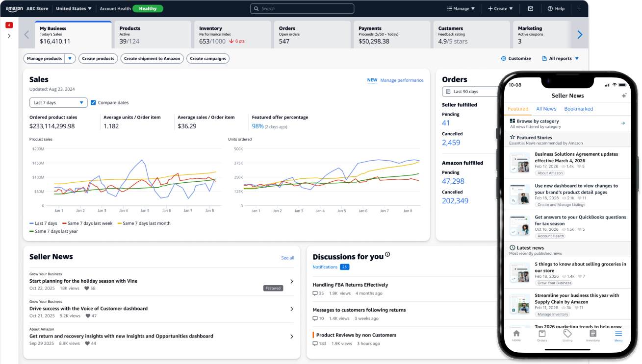This screenshot has height=364, width=642.
Task: Open Product Reviews by non Customers discussion
Action: [x=356, y=335]
